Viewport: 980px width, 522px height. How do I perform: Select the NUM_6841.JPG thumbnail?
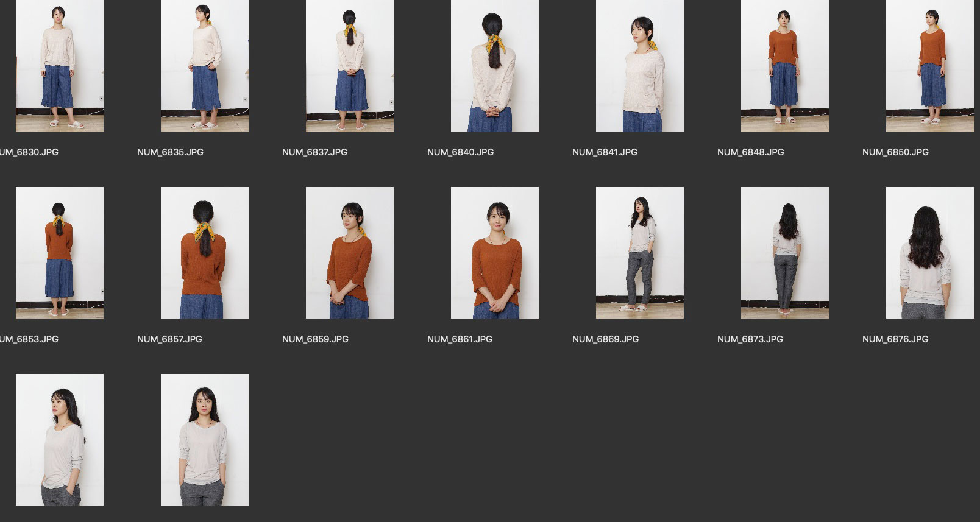[640, 66]
